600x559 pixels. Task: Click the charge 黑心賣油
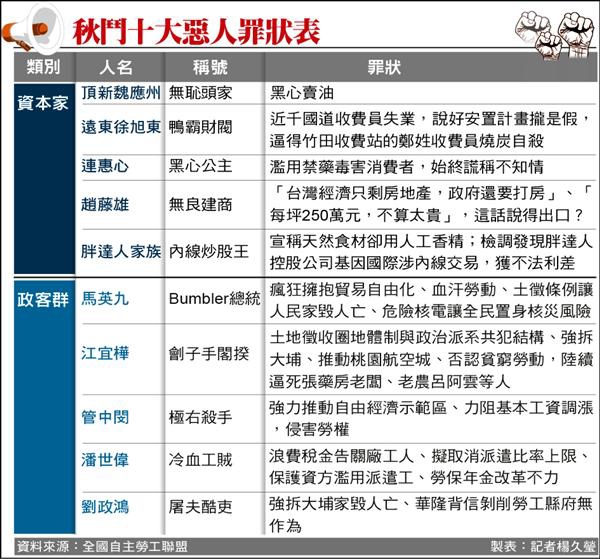click(x=302, y=93)
